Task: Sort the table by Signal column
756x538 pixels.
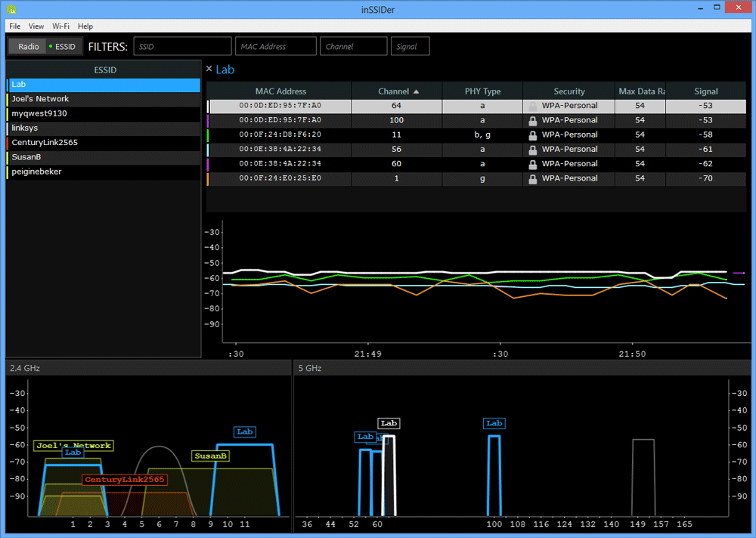Action: [x=705, y=91]
